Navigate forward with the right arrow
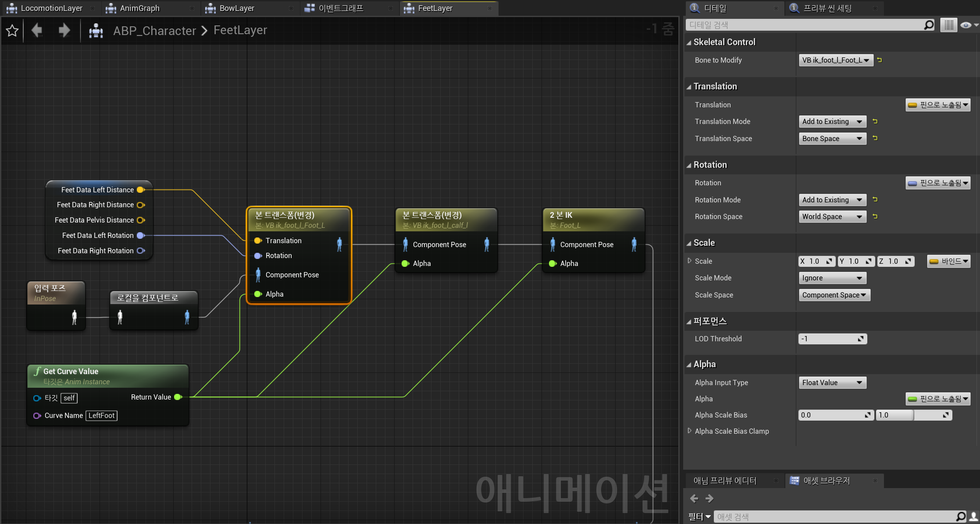This screenshot has width=980, height=524. click(x=64, y=30)
